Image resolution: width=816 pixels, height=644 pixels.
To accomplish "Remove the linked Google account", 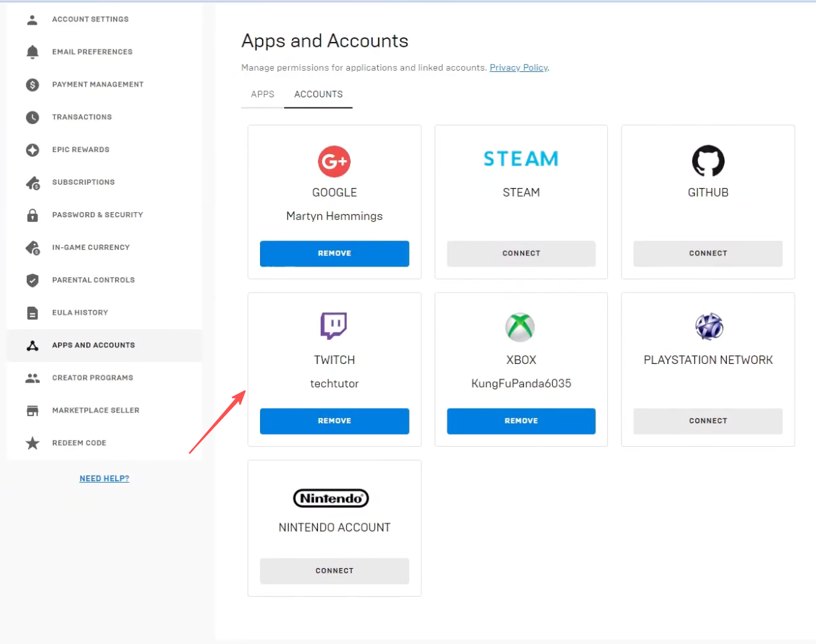I will pyautogui.click(x=334, y=253).
